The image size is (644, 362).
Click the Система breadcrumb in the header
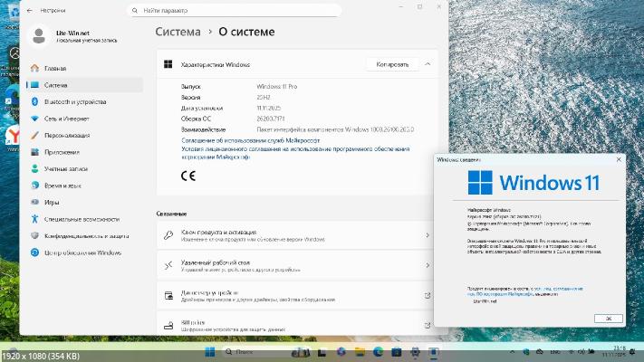[178, 31]
